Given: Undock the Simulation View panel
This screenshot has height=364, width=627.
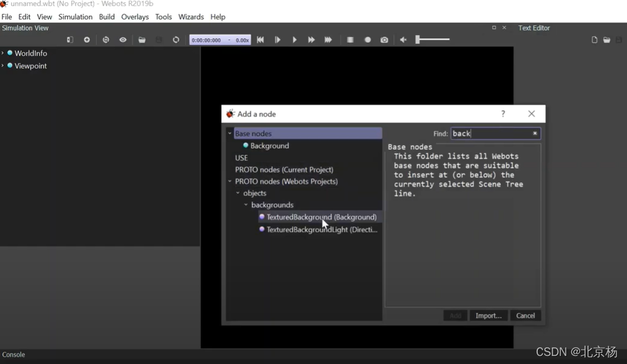Looking at the screenshot, I should [x=494, y=28].
